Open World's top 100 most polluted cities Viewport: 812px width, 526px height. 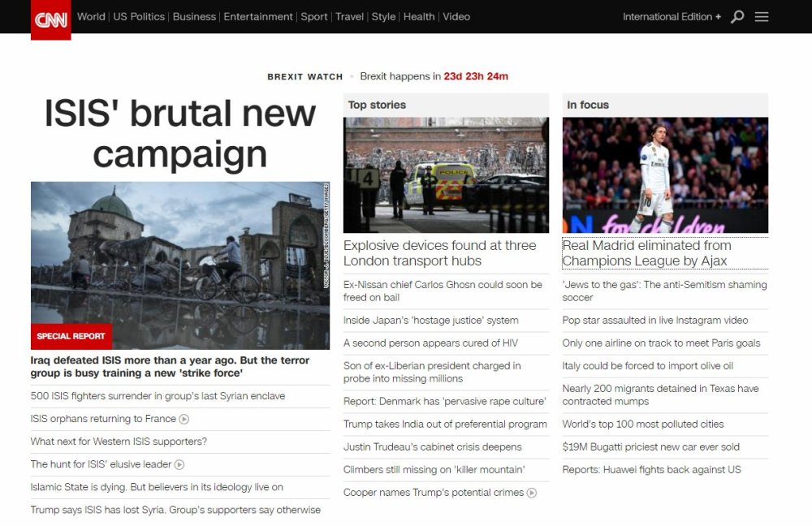click(x=643, y=425)
